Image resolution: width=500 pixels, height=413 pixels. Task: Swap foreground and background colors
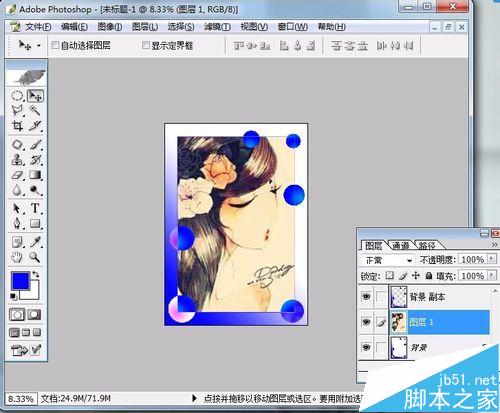click(x=35, y=275)
